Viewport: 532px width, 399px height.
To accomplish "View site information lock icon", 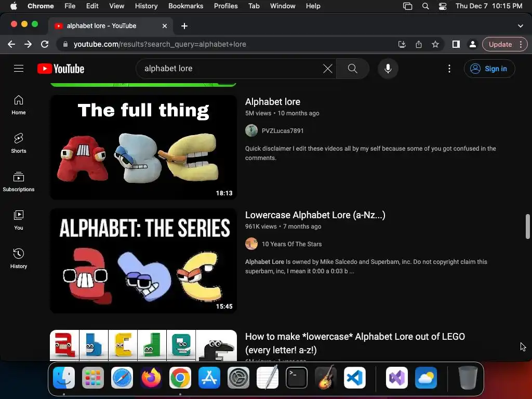I will click(x=65, y=44).
